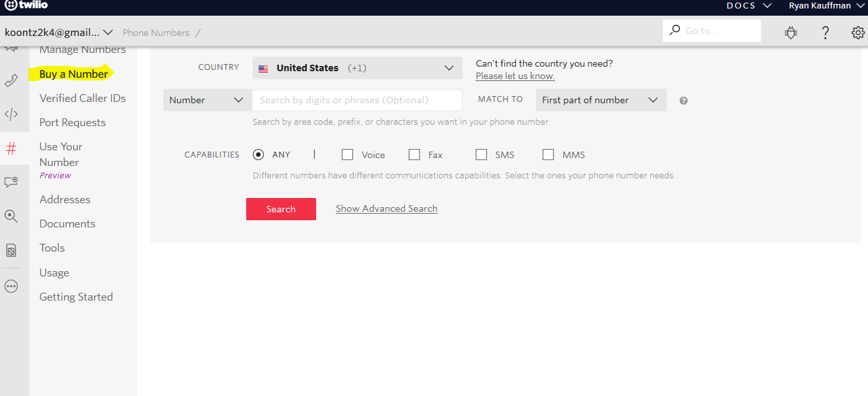Open the settings gear icon
This screenshot has width=868, height=396.
[858, 33]
